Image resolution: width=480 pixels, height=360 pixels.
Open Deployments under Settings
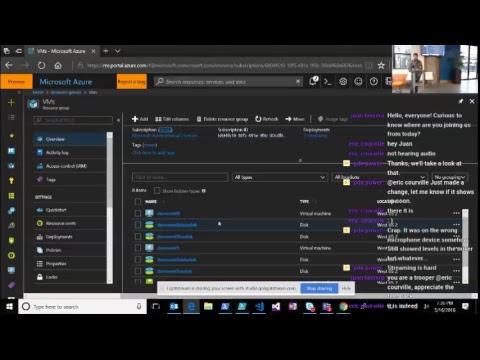click(x=70, y=237)
